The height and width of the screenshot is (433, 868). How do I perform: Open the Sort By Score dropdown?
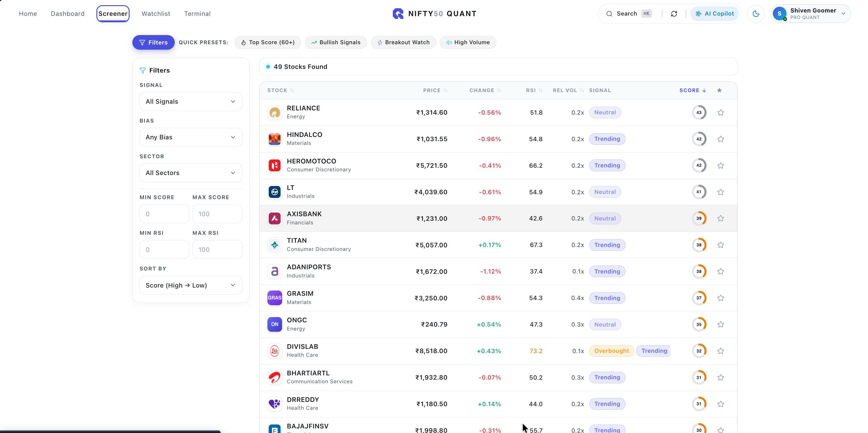tap(191, 285)
